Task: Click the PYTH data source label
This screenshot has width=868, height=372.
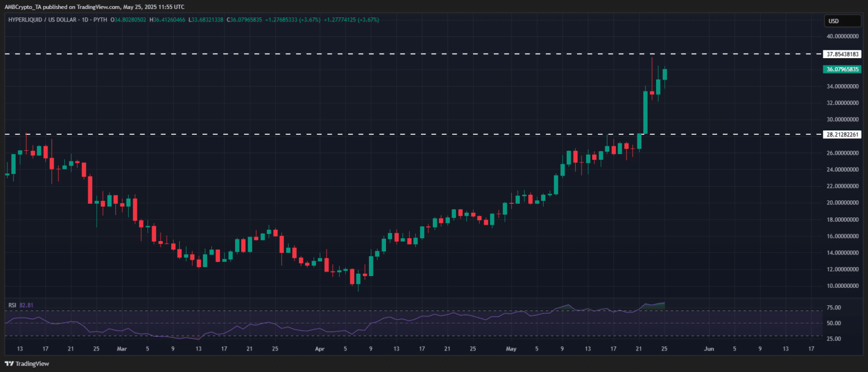Action: [101, 20]
